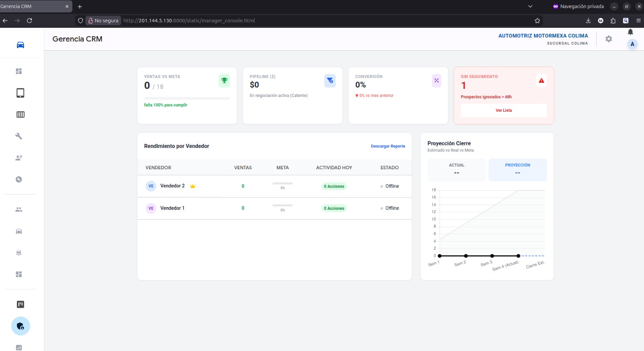This screenshot has width=644, height=351.
Task: Click the browser address bar URL
Action: click(x=189, y=21)
